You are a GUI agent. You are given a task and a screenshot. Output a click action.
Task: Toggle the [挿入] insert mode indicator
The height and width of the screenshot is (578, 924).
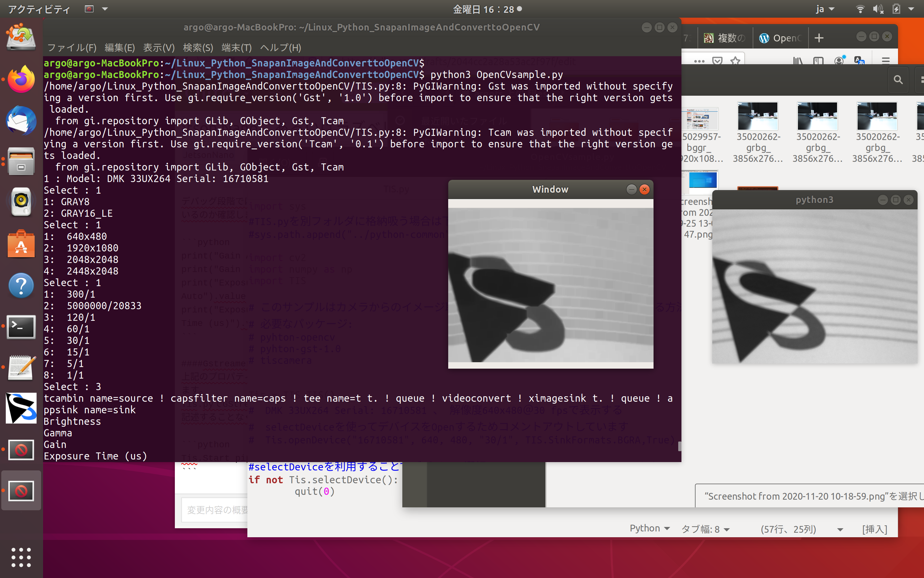coord(874,529)
